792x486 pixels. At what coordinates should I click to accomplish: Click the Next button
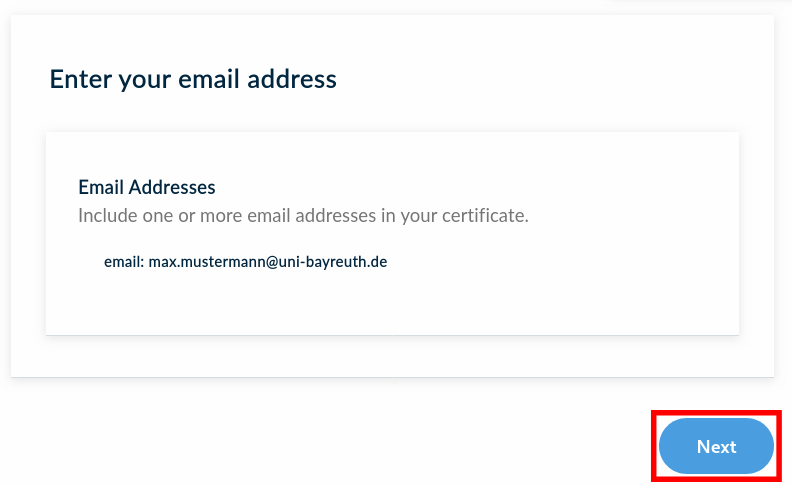click(716, 447)
